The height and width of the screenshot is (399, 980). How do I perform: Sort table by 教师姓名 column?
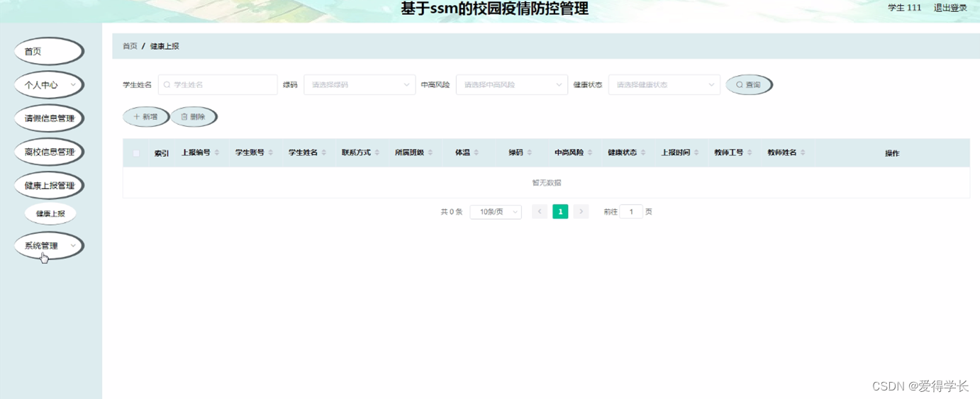pyautogui.click(x=803, y=152)
